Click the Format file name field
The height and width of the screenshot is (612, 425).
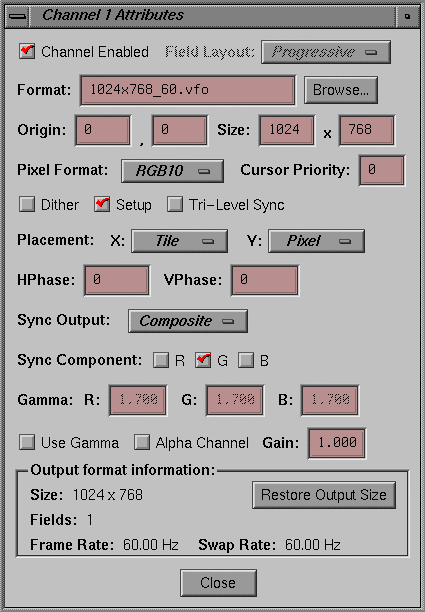pyautogui.click(x=188, y=90)
